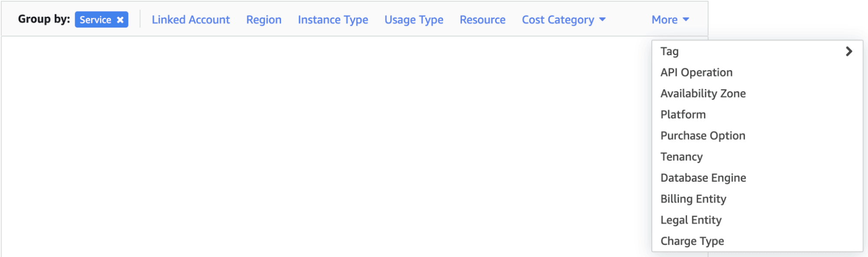Viewport: 868px width, 257px height.
Task: Group results by Linked Account
Action: point(191,19)
